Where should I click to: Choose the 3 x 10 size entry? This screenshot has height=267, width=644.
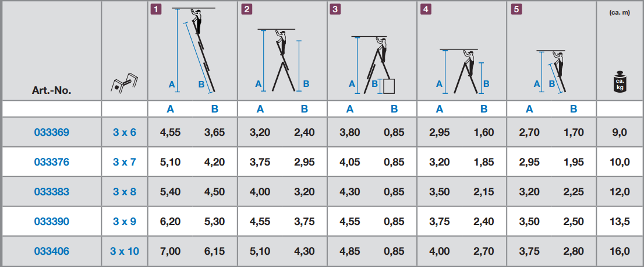click(x=125, y=251)
